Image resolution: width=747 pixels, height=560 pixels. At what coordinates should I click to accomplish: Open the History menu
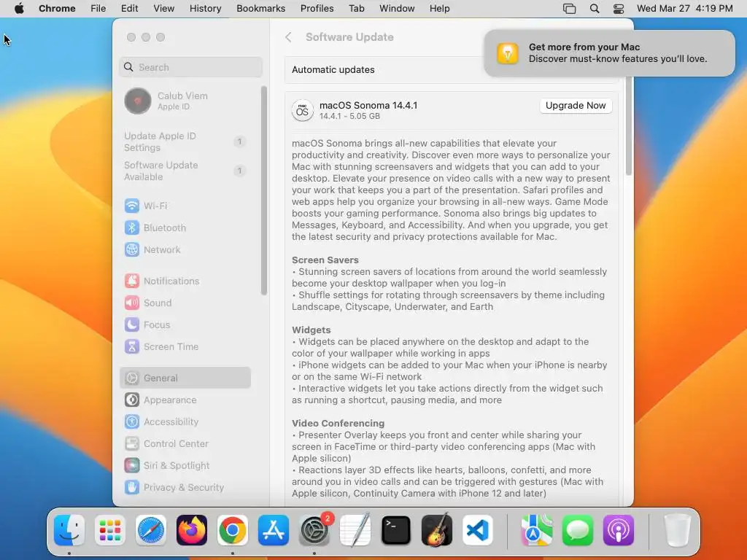pyautogui.click(x=205, y=9)
